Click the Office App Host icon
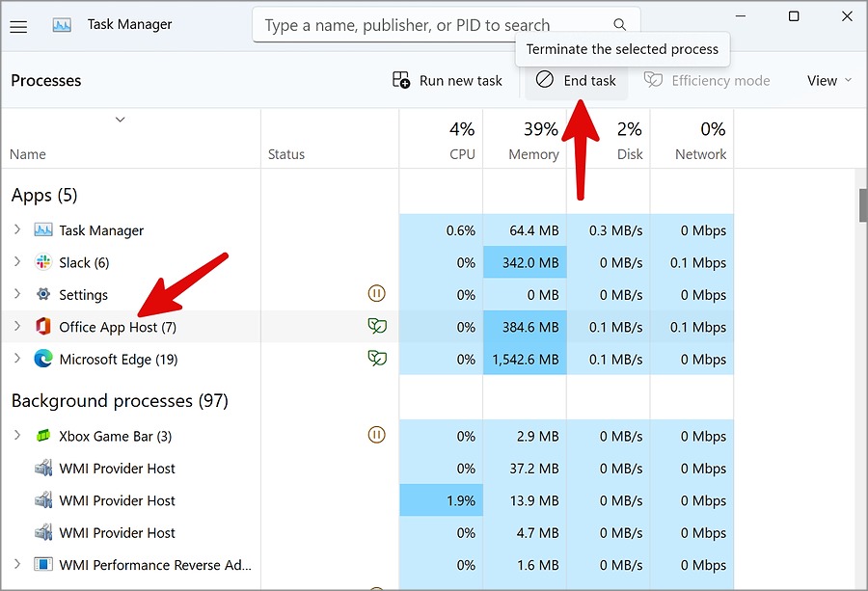Viewport: 868px width, 591px height. (x=43, y=327)
